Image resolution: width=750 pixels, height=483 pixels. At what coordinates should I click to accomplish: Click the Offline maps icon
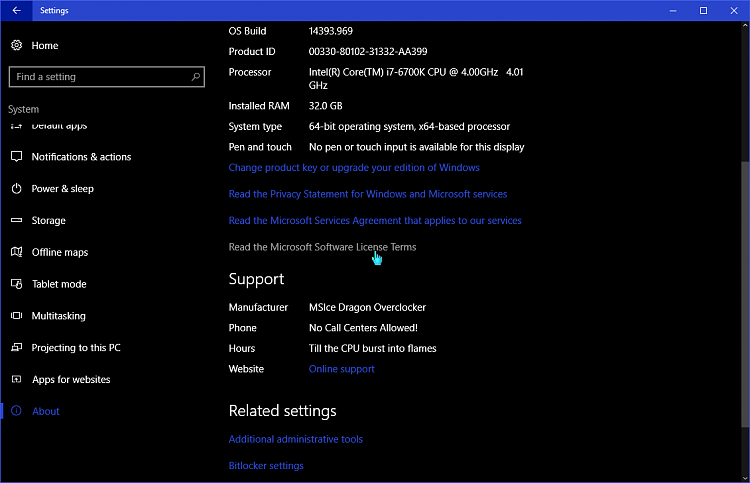(17, 252)
